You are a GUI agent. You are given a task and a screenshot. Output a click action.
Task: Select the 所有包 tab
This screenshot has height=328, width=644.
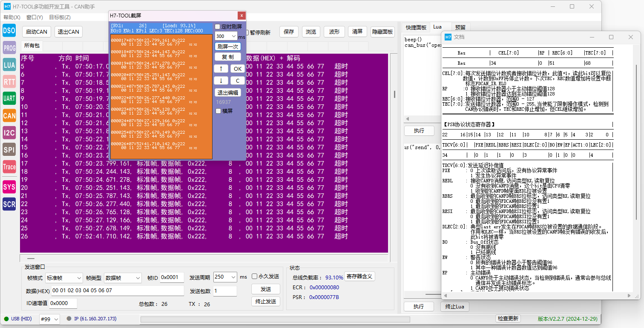(32, 46)
